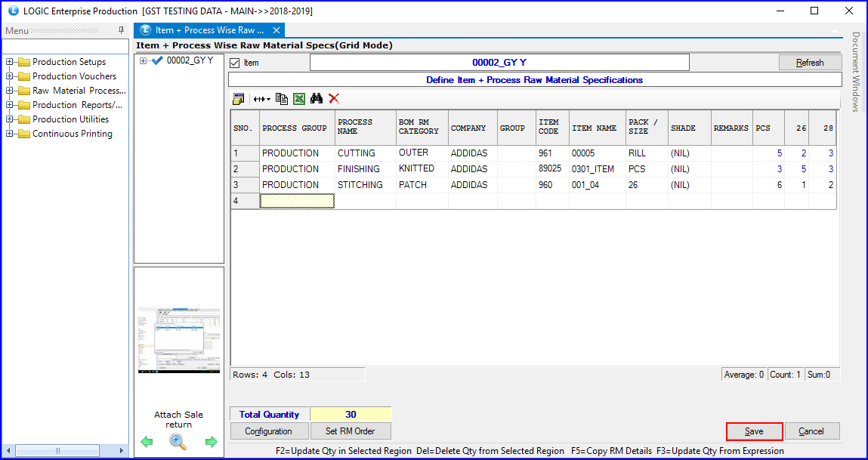Click the column width adjust arrows icon
Screen dimensions: 868x460
[x=261, y=99]
